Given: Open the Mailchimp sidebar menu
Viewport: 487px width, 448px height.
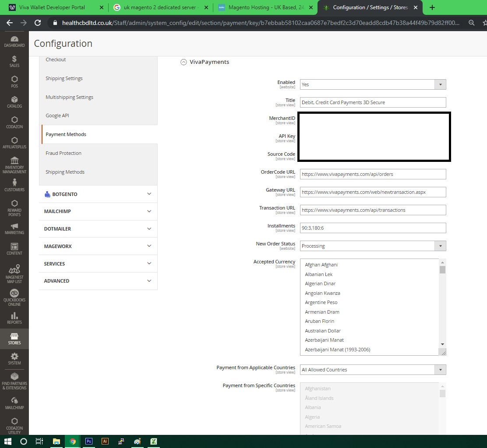Looking at the screenshot, I should tap(14, 403).
